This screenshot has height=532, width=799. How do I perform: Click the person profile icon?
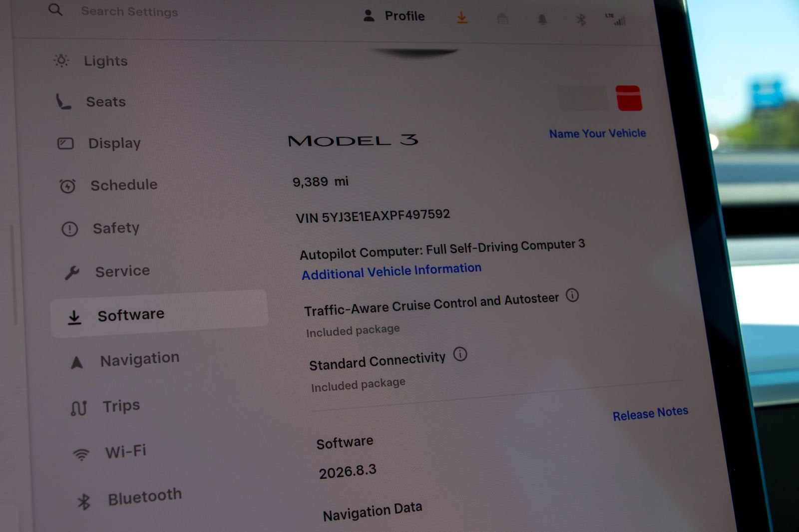369,15
